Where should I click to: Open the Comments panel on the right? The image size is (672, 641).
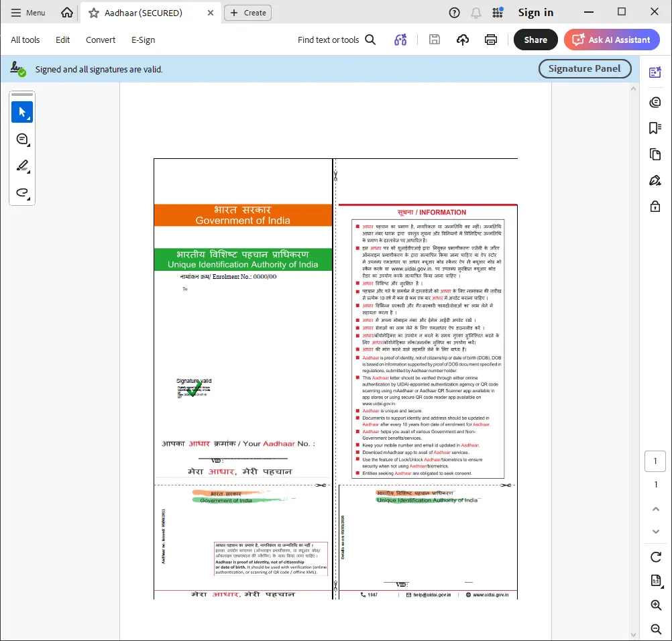click(x=655, y=102)
